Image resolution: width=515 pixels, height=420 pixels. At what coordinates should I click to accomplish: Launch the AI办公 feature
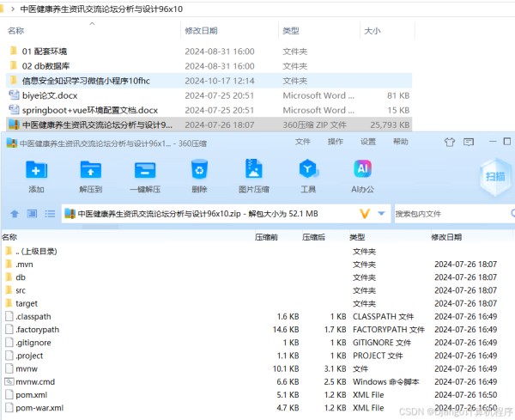click(362, 168)
